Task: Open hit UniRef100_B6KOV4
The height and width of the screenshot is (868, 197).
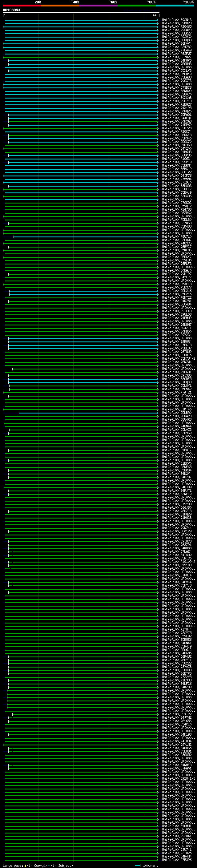Action: tap(177, 44)
